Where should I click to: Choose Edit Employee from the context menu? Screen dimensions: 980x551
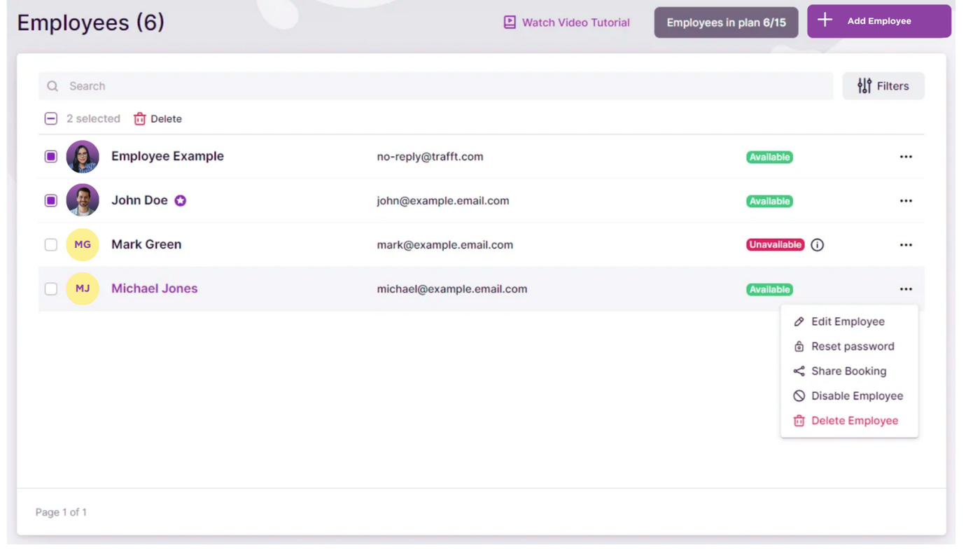coord(848,322)
